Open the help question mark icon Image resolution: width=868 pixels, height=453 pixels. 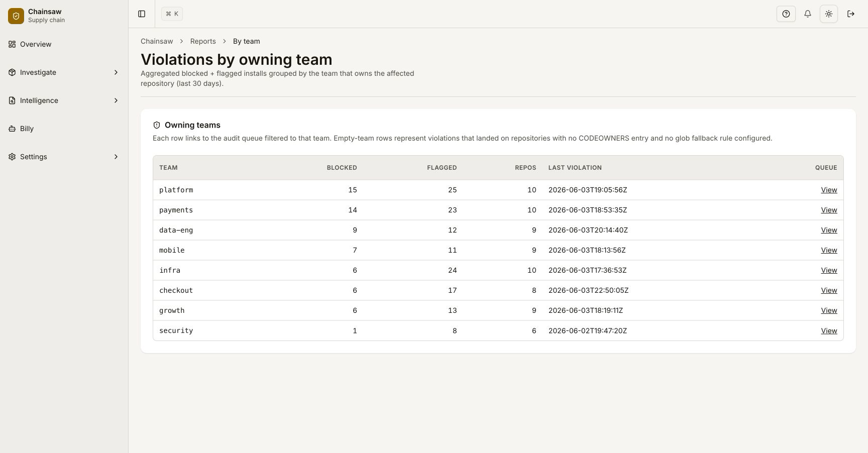coord(786,14)
